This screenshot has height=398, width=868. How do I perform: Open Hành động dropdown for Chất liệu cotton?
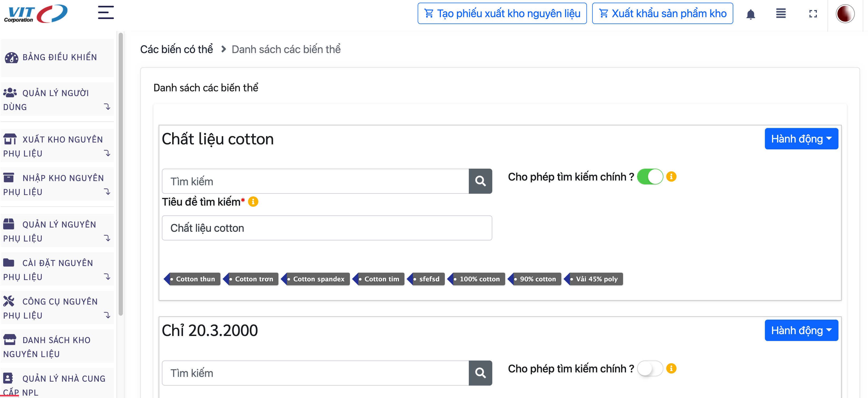click(801, 139)
